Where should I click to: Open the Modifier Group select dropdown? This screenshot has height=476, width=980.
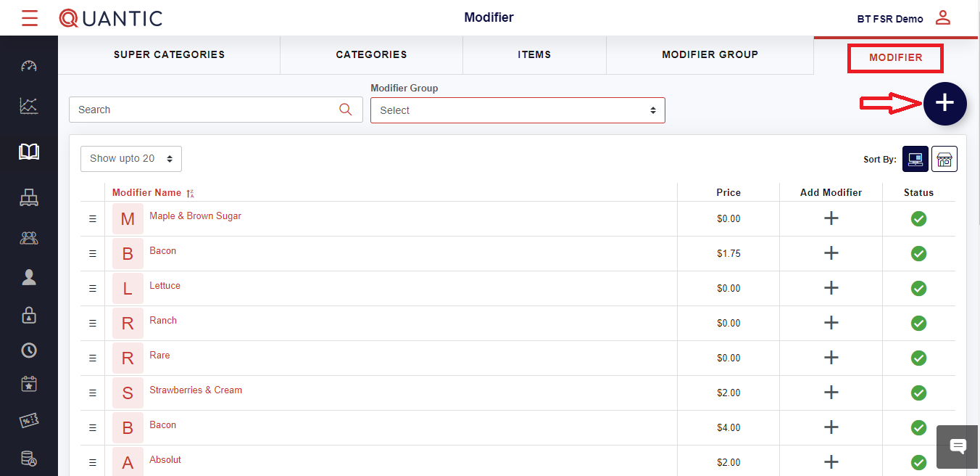pos(518,110)
